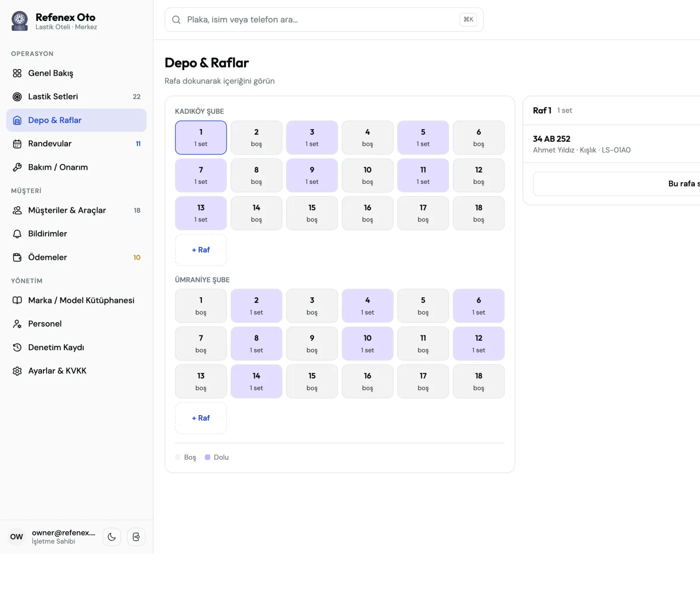Add a shelf with Kadıköy + Raf button
The image size is (700, 602).
pos(201,250)
